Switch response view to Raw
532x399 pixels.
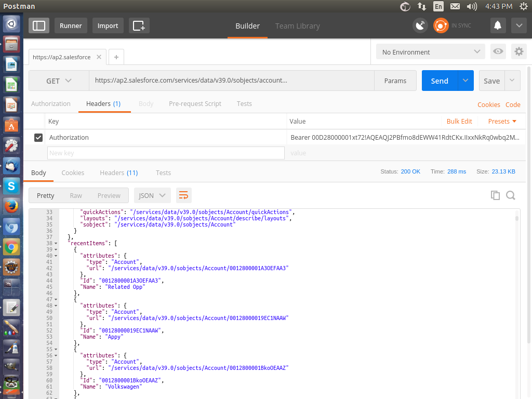pyautogui.click(x=76, y=195)
